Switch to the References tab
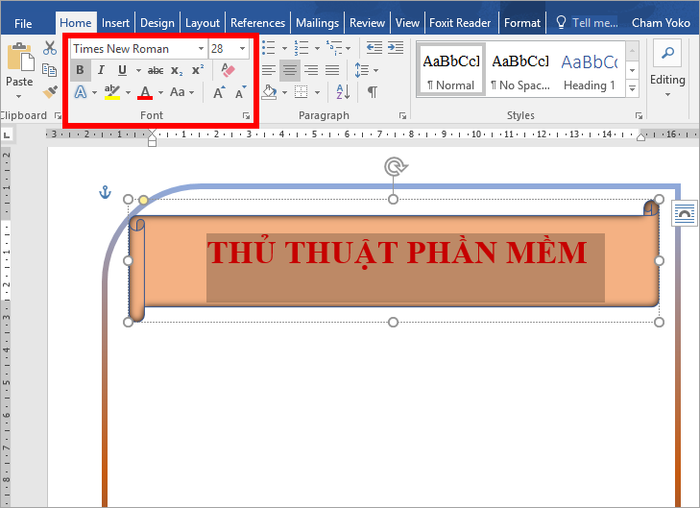 pyautogui.click(x=258, y=23)
